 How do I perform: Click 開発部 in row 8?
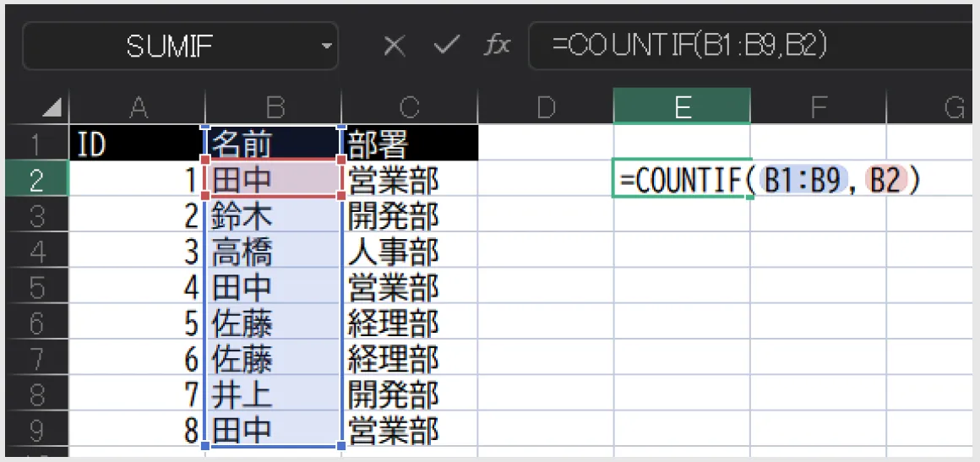click(410, 394)
